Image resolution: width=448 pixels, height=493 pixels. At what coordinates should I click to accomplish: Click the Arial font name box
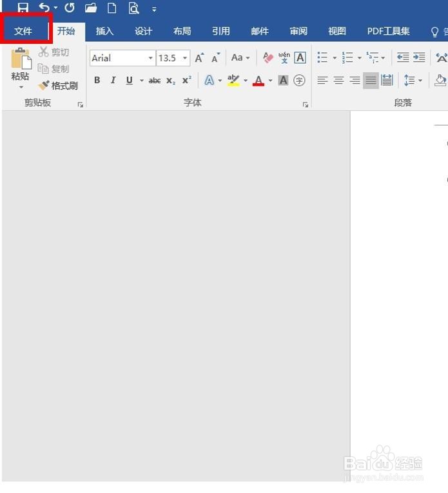119,58
